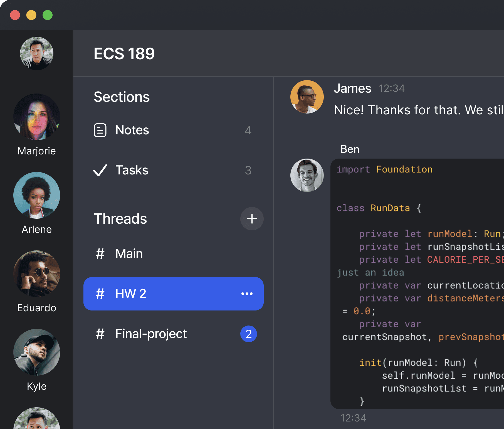504x429 pixels.
Task: Click the Tasks checkmark icon
Action: point(100,170)
